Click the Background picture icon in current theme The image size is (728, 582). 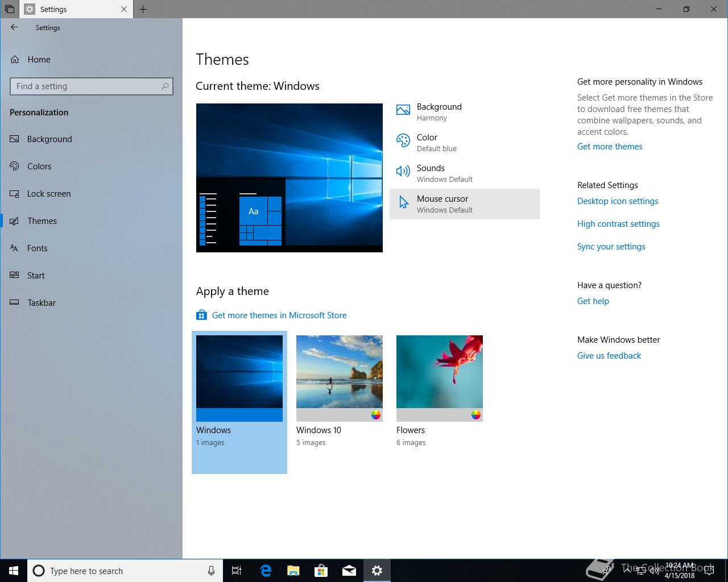[403, 110]
